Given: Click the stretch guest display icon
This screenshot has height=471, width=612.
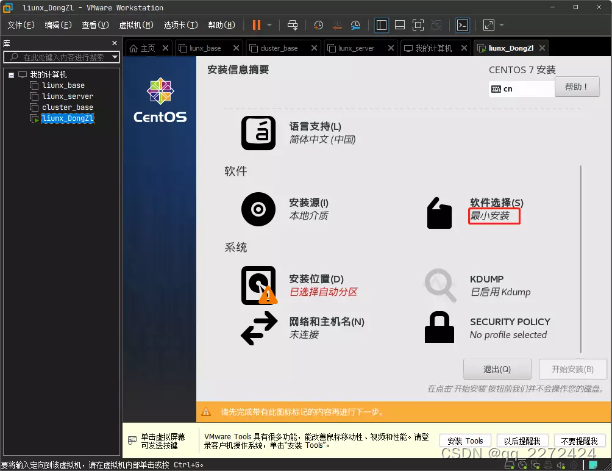Looking at the screenshot, I should (489, 25).
